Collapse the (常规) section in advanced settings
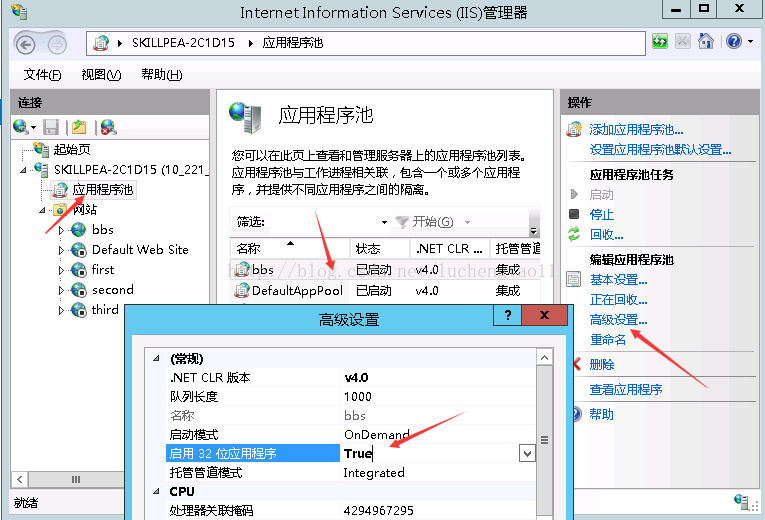 click(156, 359)
